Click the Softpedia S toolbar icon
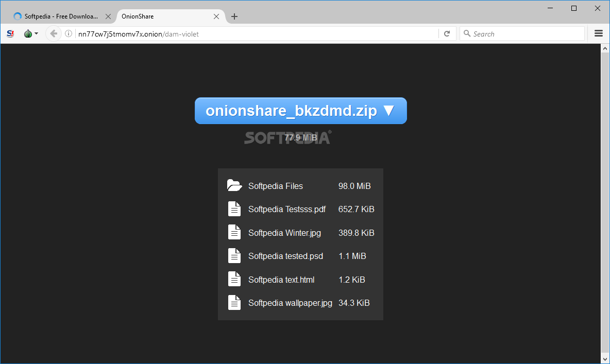The height and width of the screenshot is (364, 610). (10, 34)
